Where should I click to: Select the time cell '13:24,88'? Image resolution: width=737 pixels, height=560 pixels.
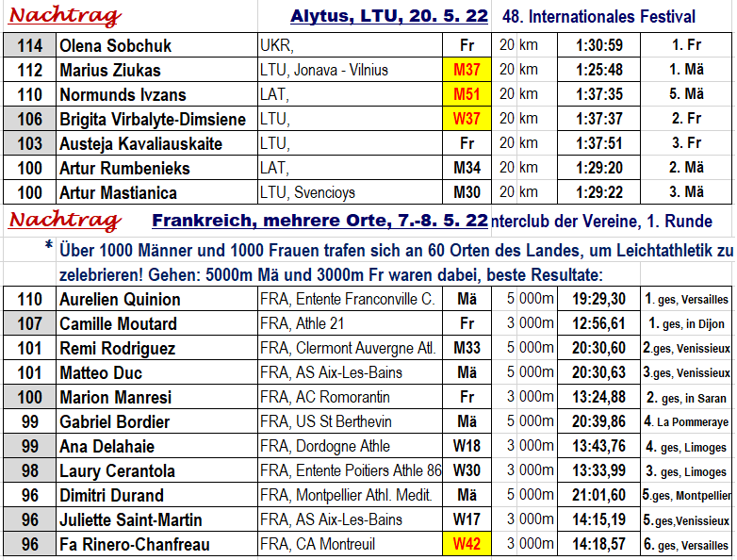pyautogui.click(x=598, y=397)
